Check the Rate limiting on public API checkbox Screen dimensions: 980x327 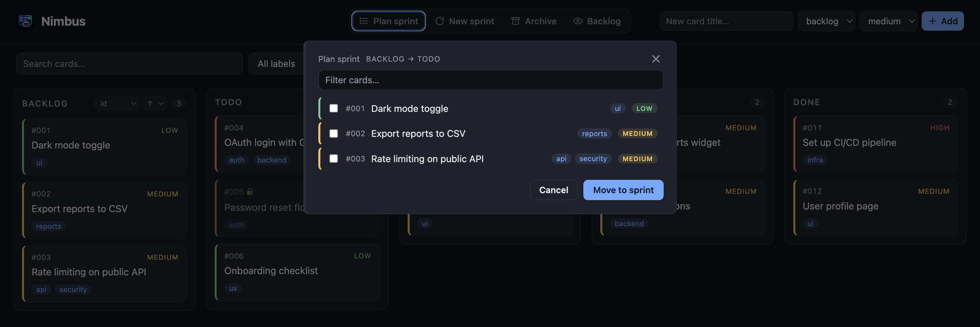(334, 159)
